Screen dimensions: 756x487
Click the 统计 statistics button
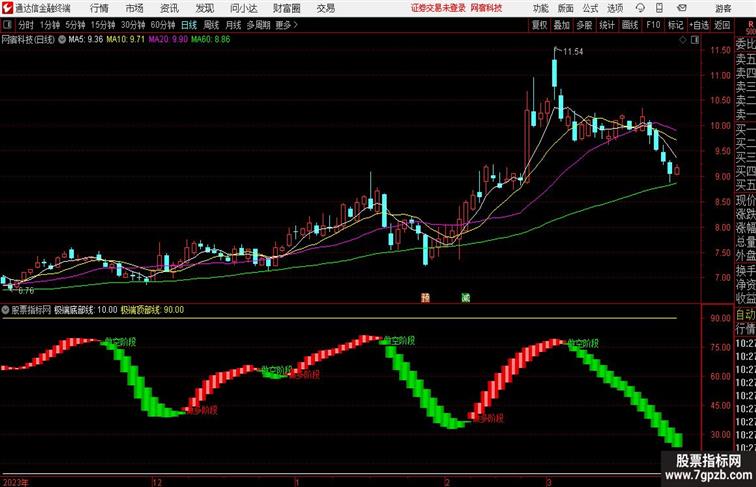607,25
